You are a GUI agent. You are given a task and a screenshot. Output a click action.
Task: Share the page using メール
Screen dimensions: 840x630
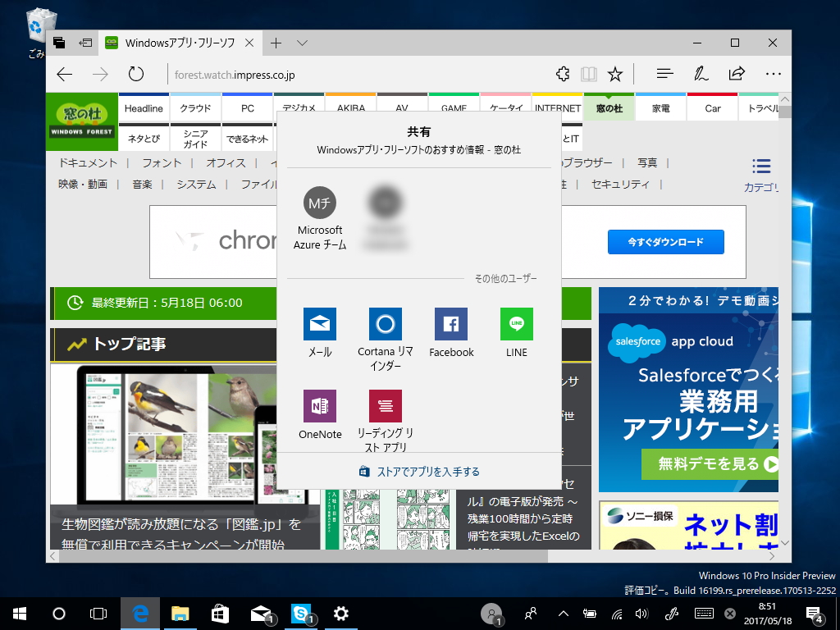pos(319,323)
